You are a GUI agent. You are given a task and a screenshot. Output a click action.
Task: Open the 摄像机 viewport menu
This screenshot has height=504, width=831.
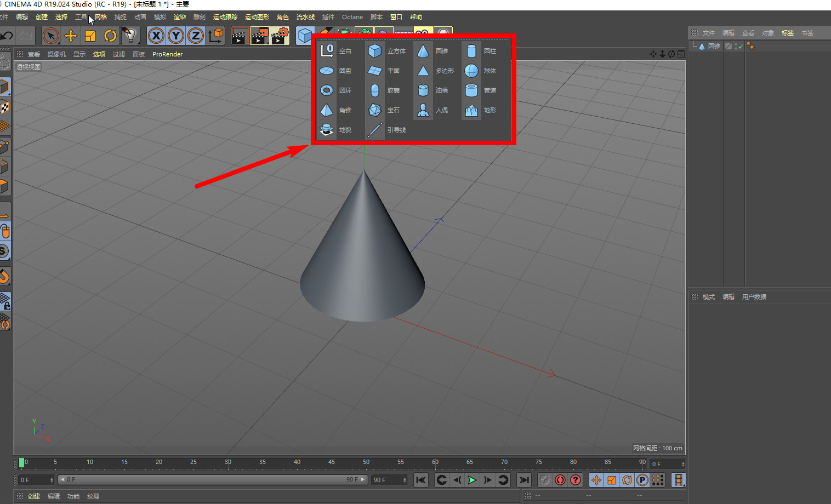(x=56, y=54)
